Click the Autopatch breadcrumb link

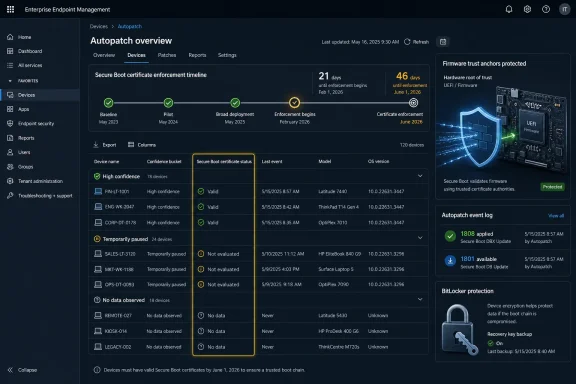pyautogui.click(x=130, y=26)
